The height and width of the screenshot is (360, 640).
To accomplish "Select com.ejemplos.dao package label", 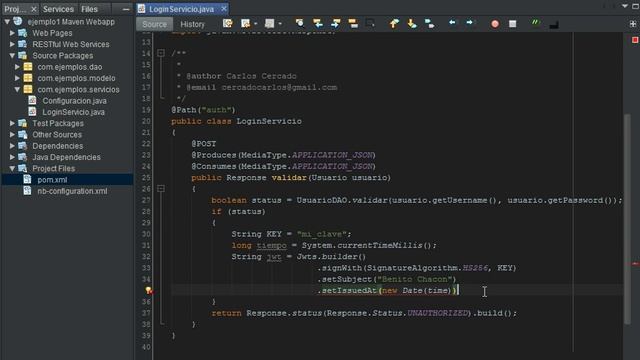I will coord(70,67).
